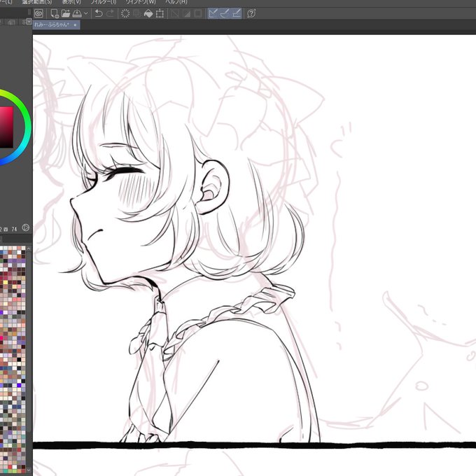Create a new canvas with New icon
This screenshot has height=476, width=476.
point(55,14)
